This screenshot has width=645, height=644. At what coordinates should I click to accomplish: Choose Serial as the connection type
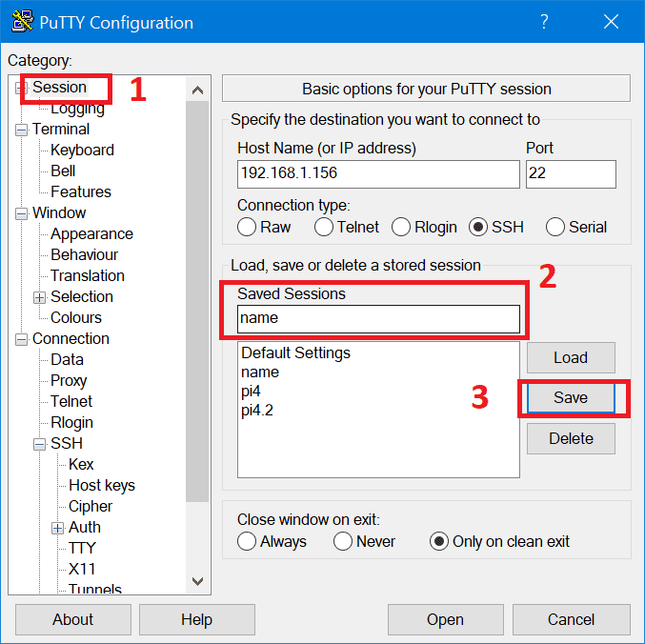point(555,227)
